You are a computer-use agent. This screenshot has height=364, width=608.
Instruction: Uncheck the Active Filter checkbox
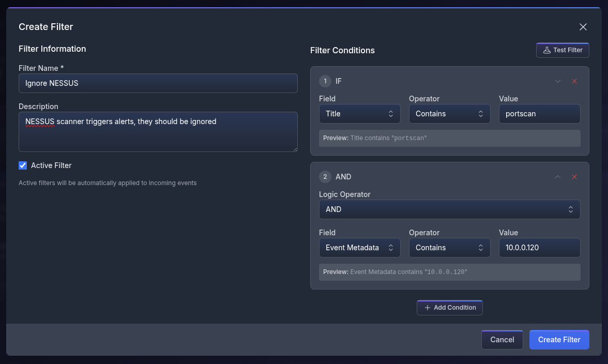[x=23, y=165]
